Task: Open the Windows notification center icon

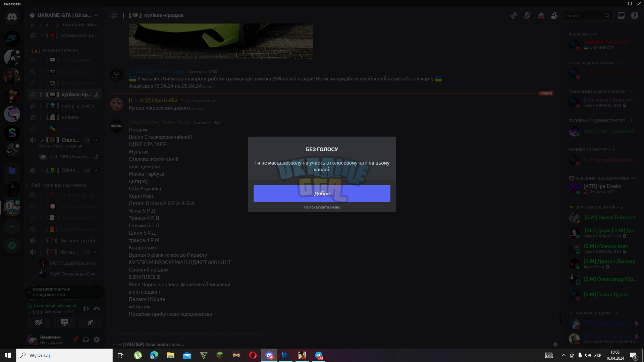Action: [634, 355]
